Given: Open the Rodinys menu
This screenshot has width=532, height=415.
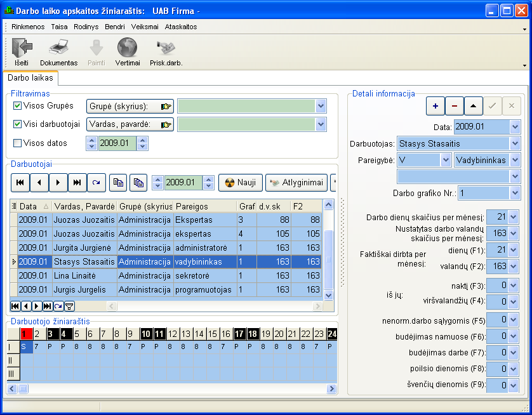Looking at the screenshot, I should click(86, 27).
